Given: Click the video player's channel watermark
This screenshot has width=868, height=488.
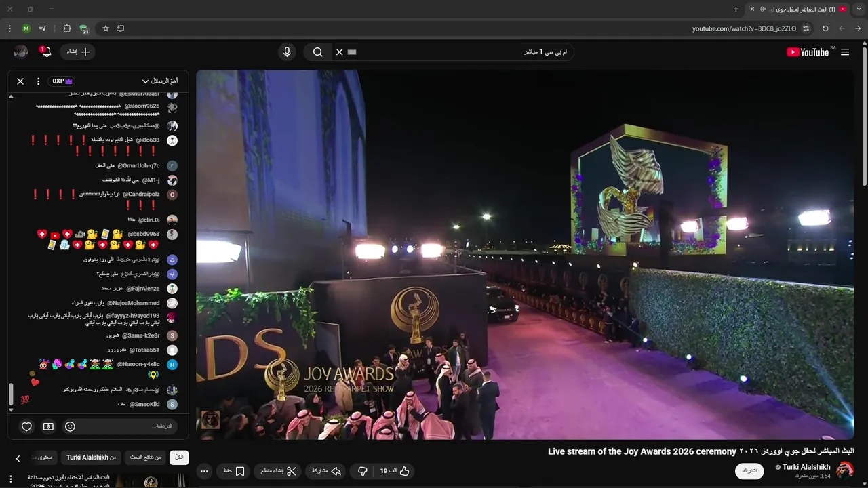Looking at the screenshot, I should click(x=210, y=420).
